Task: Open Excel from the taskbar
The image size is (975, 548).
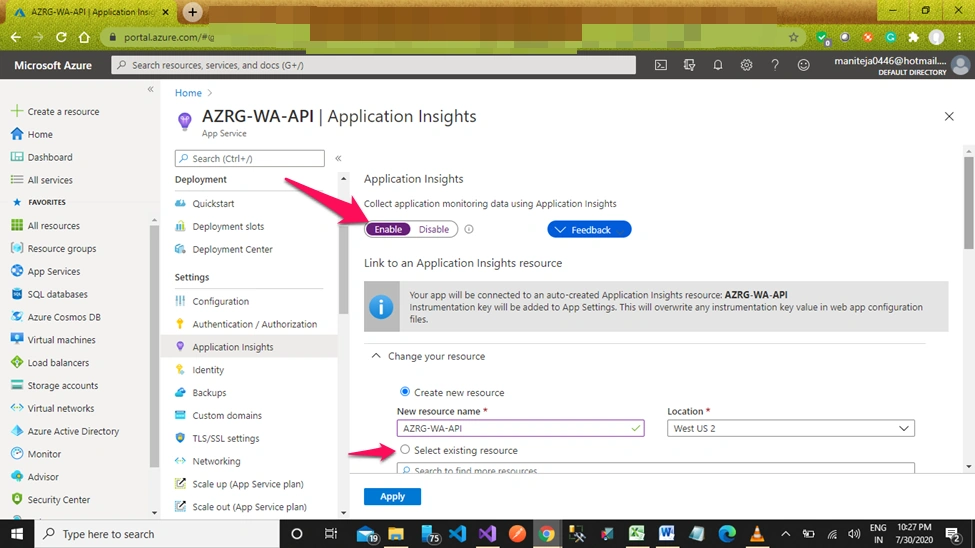Action: [636, 534]
